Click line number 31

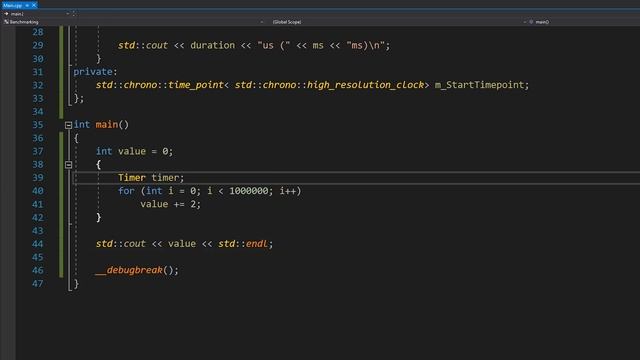tap(38, 72)
